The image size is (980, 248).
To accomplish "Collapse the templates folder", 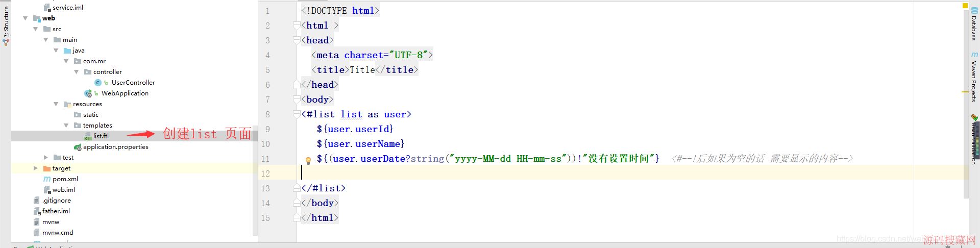I will [x=66, y=126].
